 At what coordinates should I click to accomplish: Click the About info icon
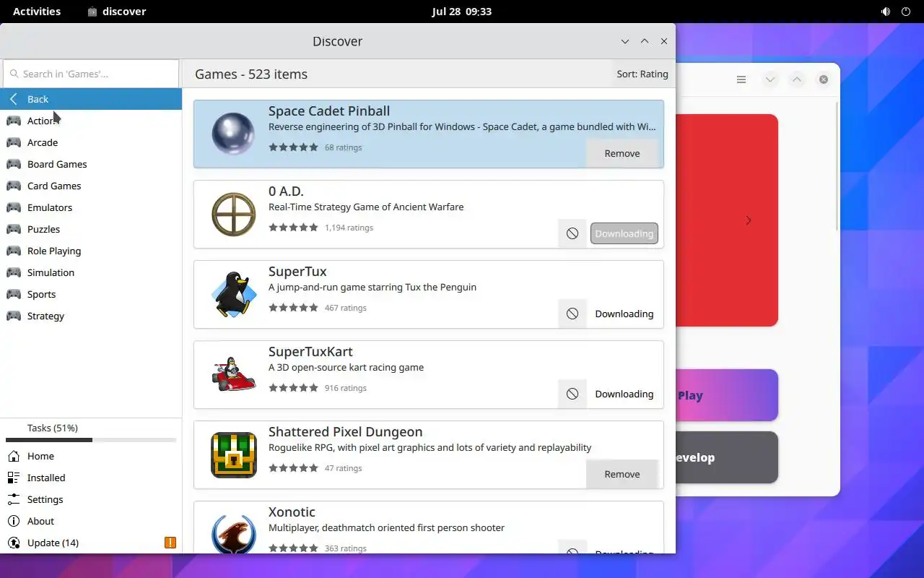pyautogui.click(x=14, y=521)
